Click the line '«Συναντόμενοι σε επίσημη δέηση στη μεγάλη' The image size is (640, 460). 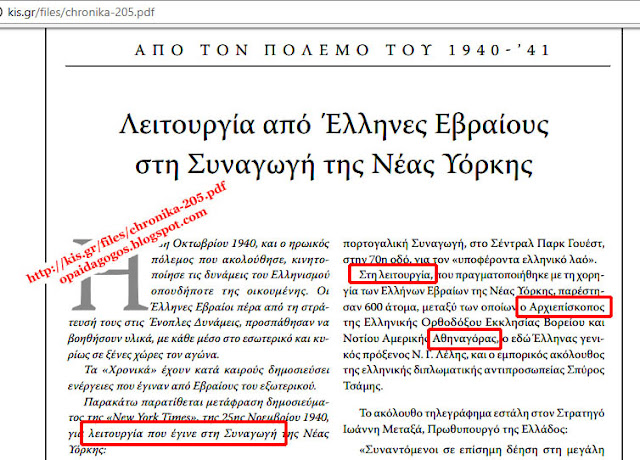(x=482, y=450)
